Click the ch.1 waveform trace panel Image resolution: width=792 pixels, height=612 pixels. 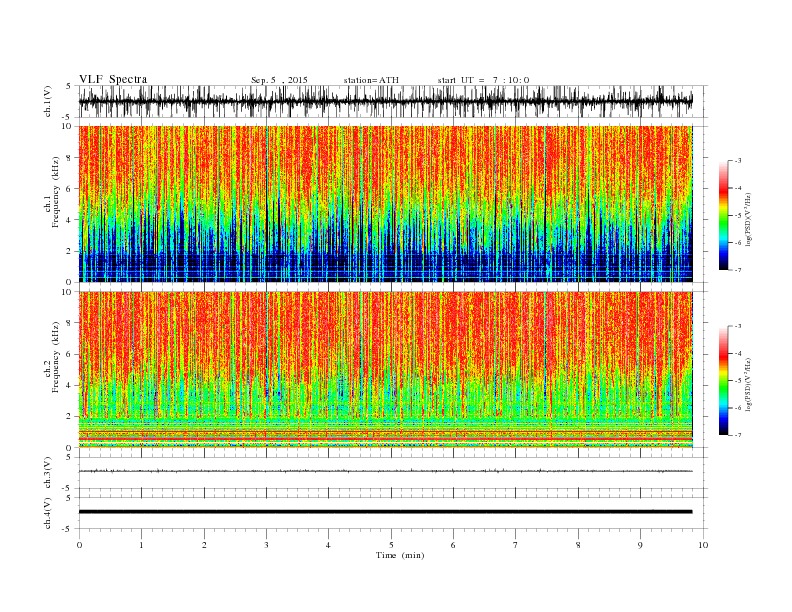393,102
